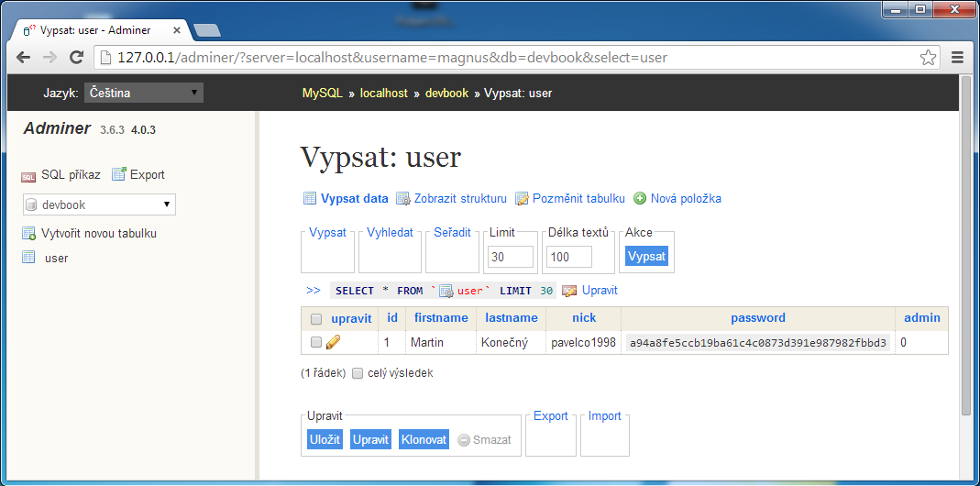Click MySQL in the breadcrumb
Image resolution: width=980 pixels, height=486 pixels.
click(323, 94)
